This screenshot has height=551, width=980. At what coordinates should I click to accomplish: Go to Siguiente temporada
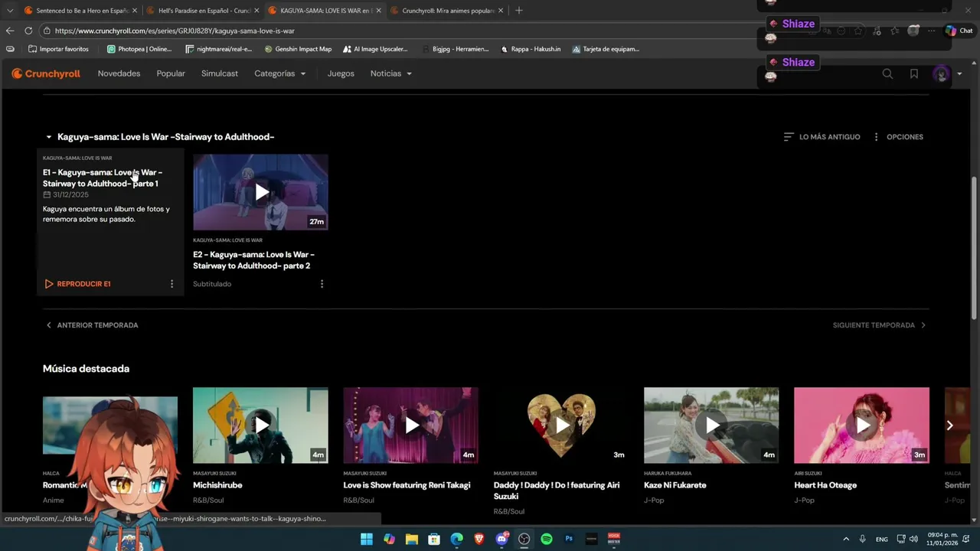tap(880, 325)
